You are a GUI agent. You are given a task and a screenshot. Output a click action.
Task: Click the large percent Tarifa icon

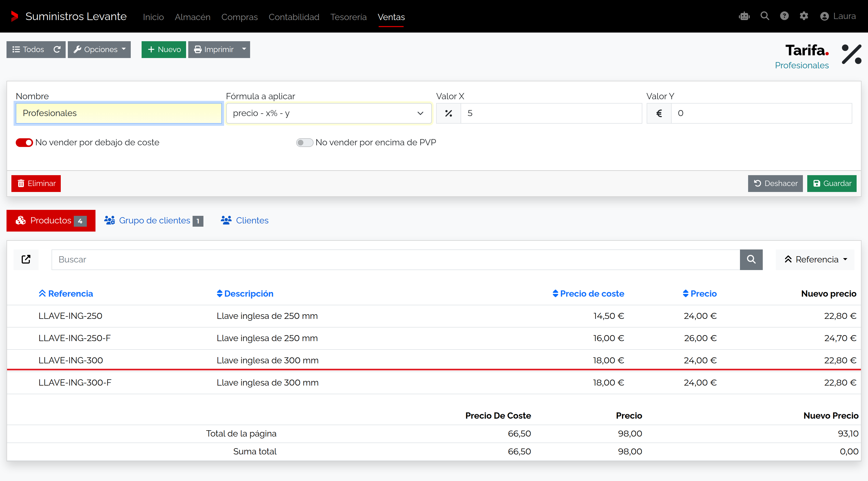[851, 54]
